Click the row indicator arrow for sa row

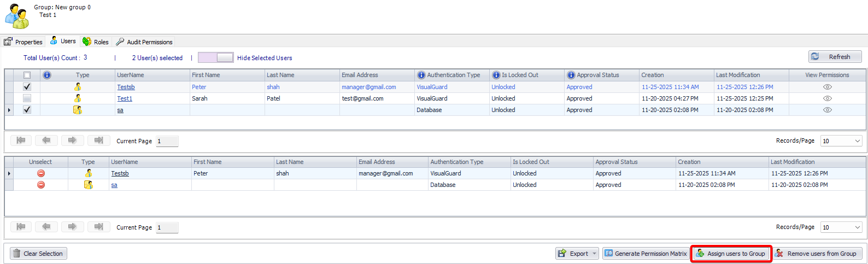[x=9, y=110]
